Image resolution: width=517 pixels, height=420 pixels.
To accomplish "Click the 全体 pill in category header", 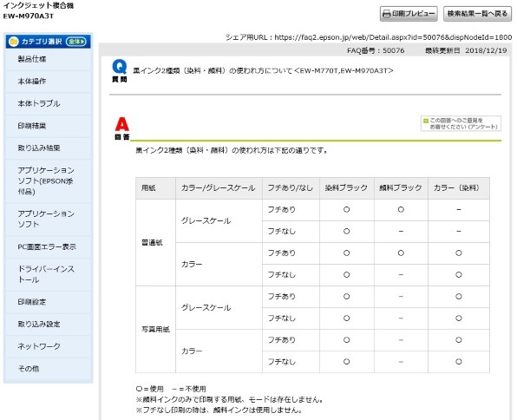I will [76, 42].
